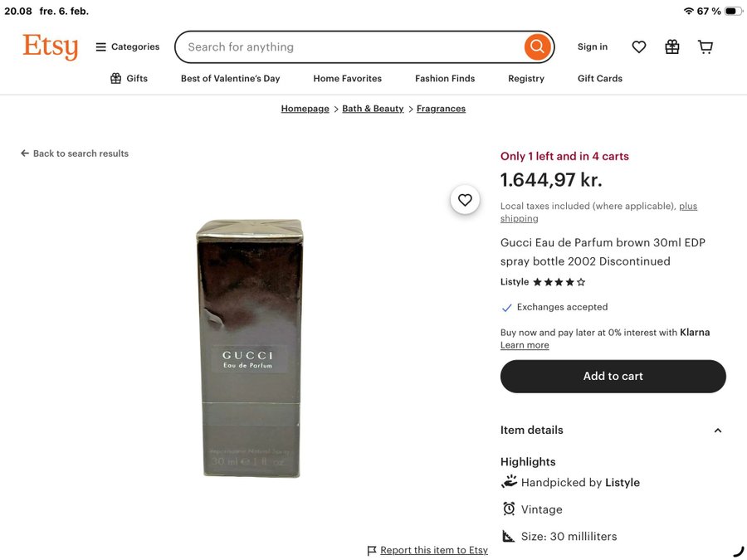Open favorites via header heart icon
Image resolution: width=747 pixels, height=560 pixels.
[639, 47]
